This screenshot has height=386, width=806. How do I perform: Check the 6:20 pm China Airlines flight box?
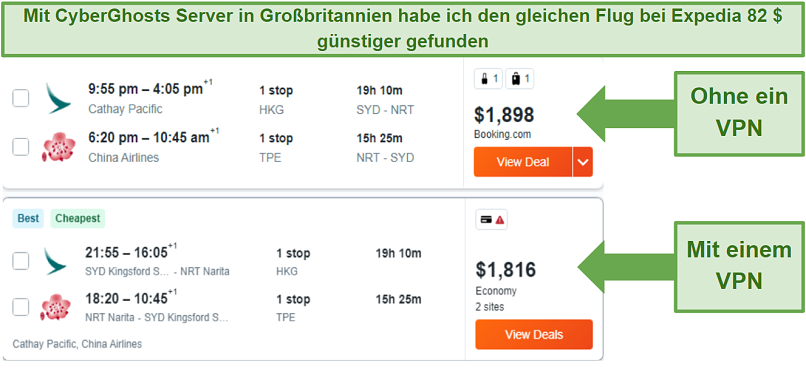21,147
